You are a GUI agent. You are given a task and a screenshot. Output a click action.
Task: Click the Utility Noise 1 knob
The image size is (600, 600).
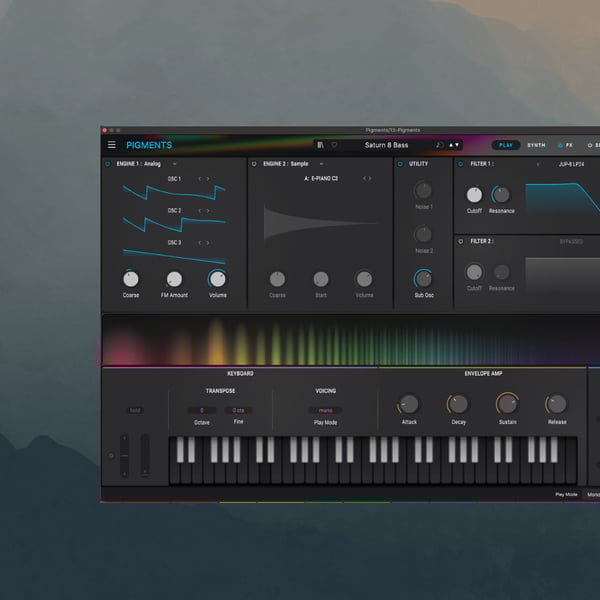tap(423, 191)
